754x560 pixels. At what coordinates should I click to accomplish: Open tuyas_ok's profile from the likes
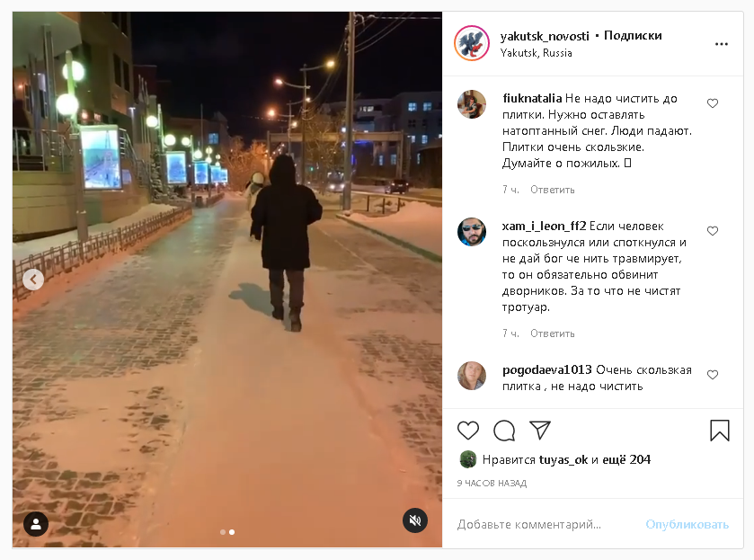(x=563, y=460)
